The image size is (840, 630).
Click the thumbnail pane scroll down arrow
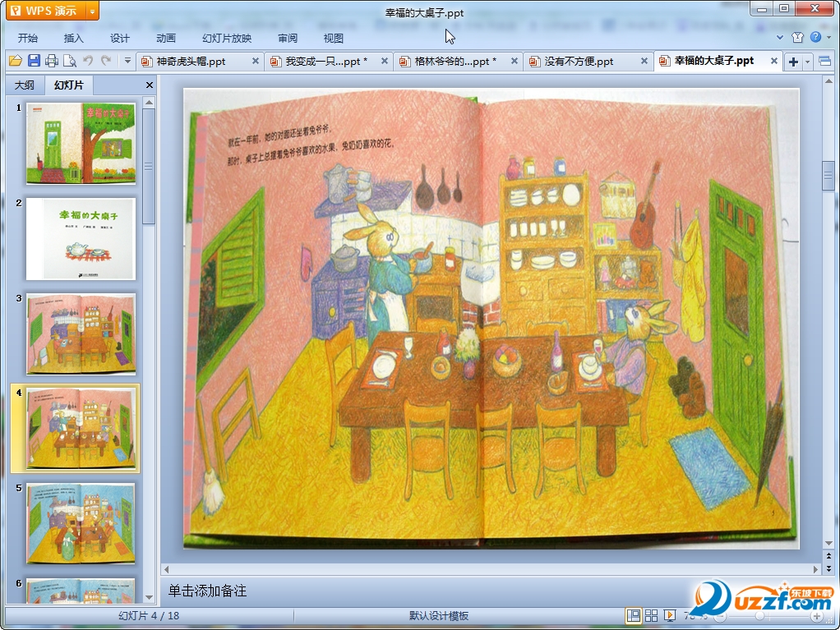coord(150,597)
